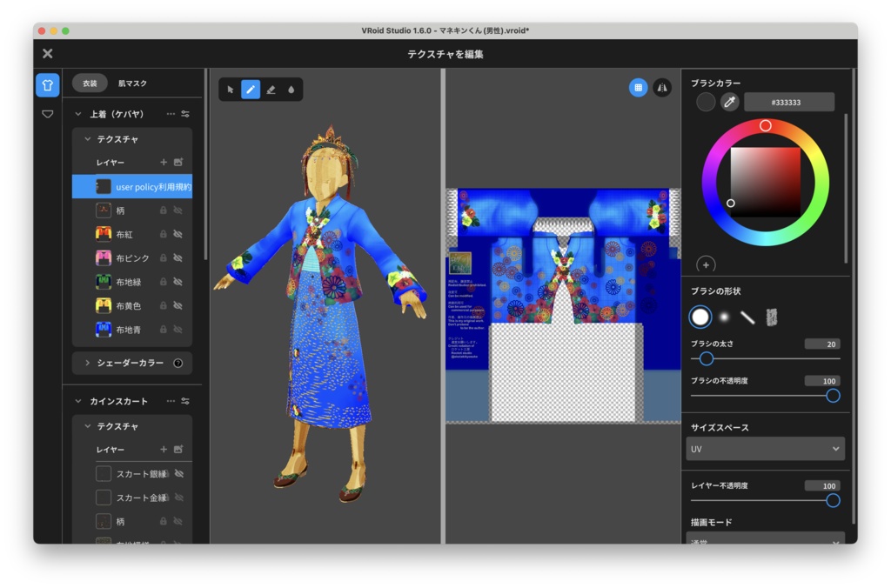The width and height of the screenshot is (891, 588).
Task: Add a new layer to カインスカート
Action: point(164,449)
